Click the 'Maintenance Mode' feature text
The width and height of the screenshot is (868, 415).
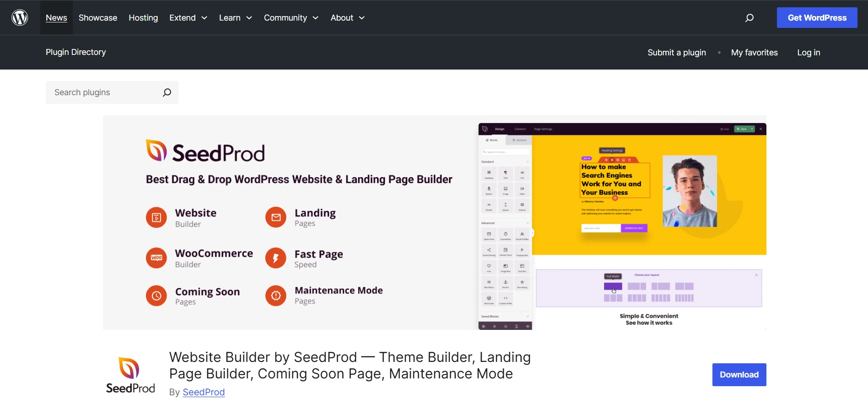click(339, 291)
